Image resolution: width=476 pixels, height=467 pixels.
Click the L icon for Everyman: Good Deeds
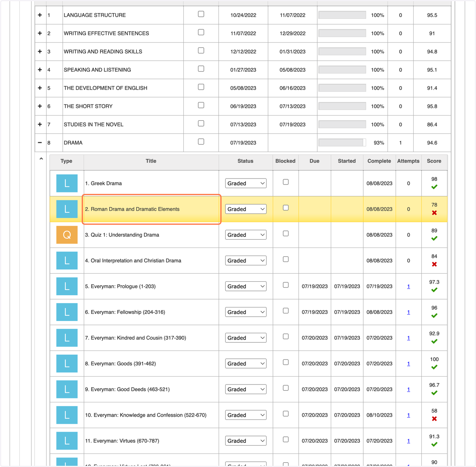(67, 389)
